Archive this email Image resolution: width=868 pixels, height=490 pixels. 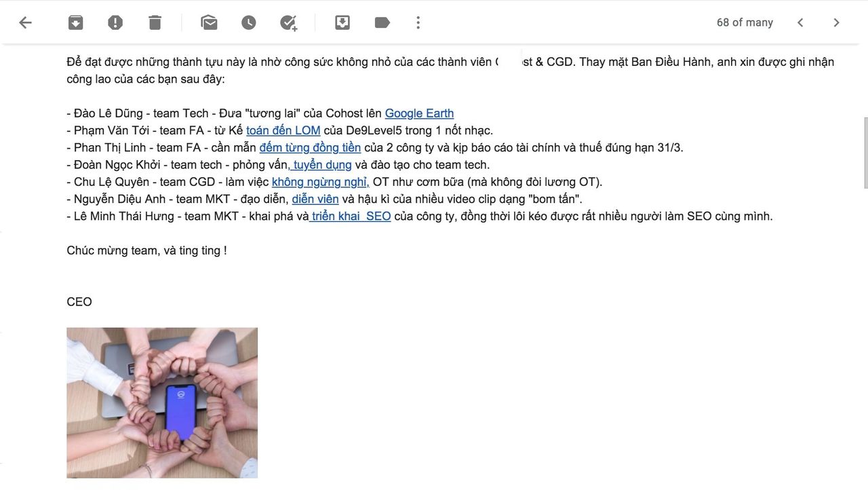pos(75,22)
